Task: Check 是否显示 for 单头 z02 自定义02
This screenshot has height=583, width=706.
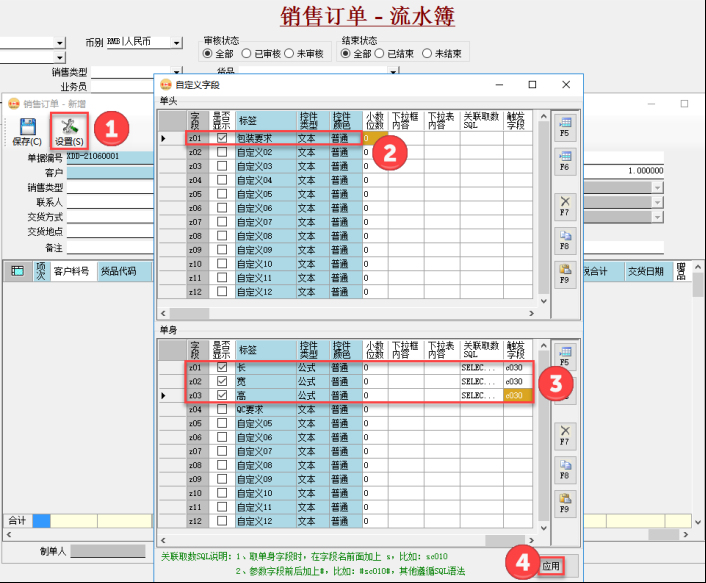Action: pos(222,152)
